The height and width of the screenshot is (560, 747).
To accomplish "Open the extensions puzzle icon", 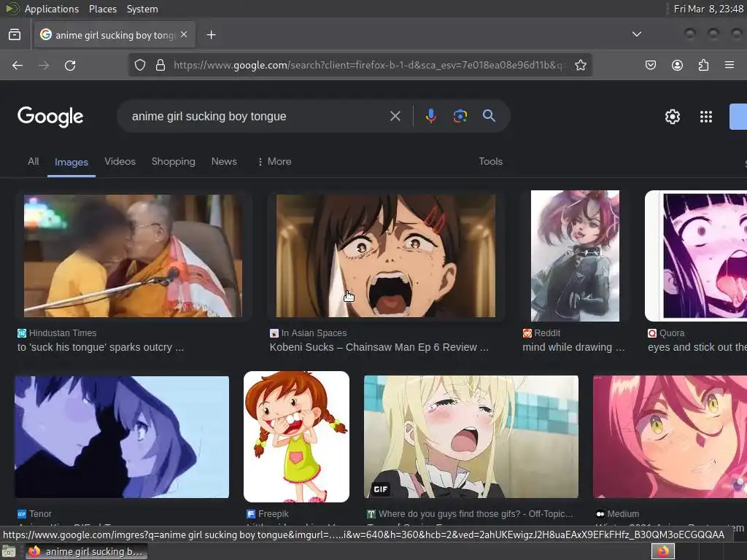I will [x=703, y=65].
